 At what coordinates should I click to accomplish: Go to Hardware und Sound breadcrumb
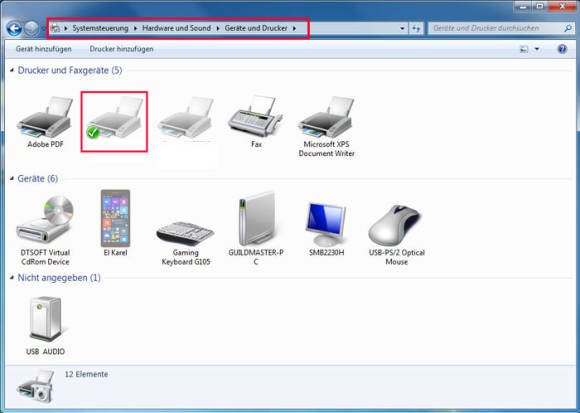point(176,28)
